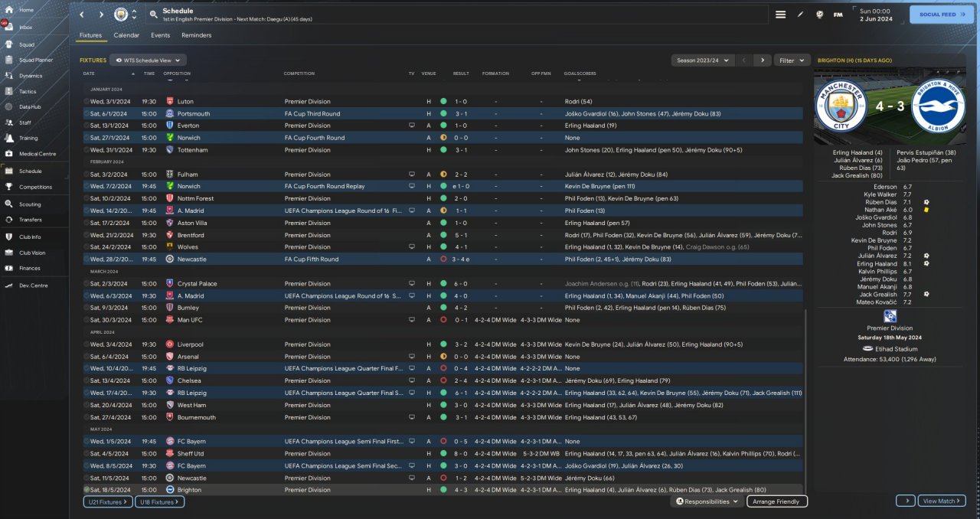Click the Arrange Friendly button
Viewport: 980px width, 519px height.
click(x=776, y=501)
